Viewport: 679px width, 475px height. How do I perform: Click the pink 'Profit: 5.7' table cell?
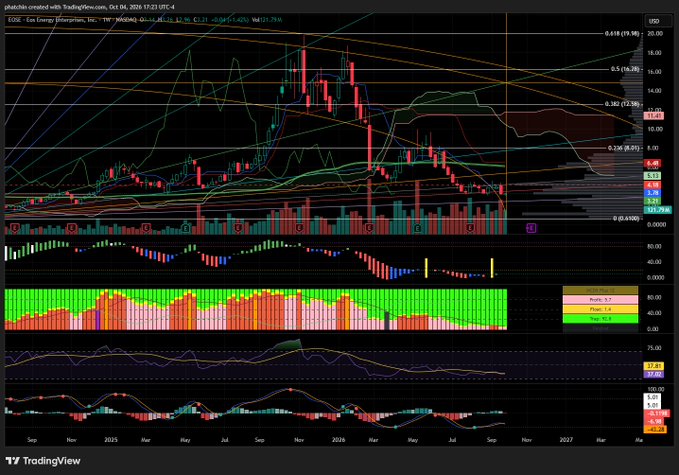coord(600,300)
